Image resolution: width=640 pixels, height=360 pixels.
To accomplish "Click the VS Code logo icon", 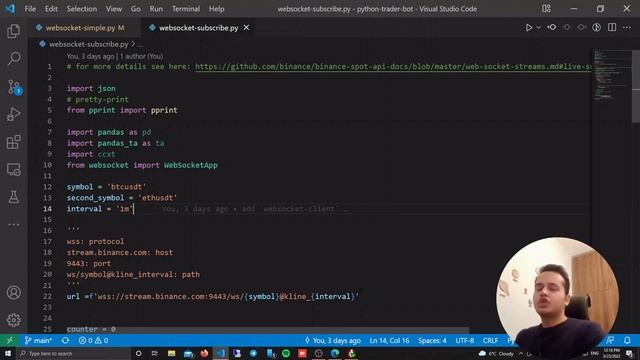I will click(10, 8).
